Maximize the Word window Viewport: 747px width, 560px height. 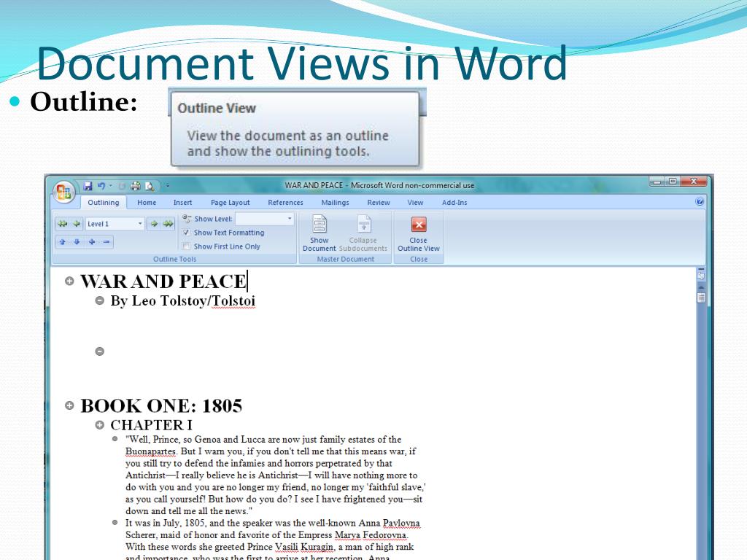point(672,182)
